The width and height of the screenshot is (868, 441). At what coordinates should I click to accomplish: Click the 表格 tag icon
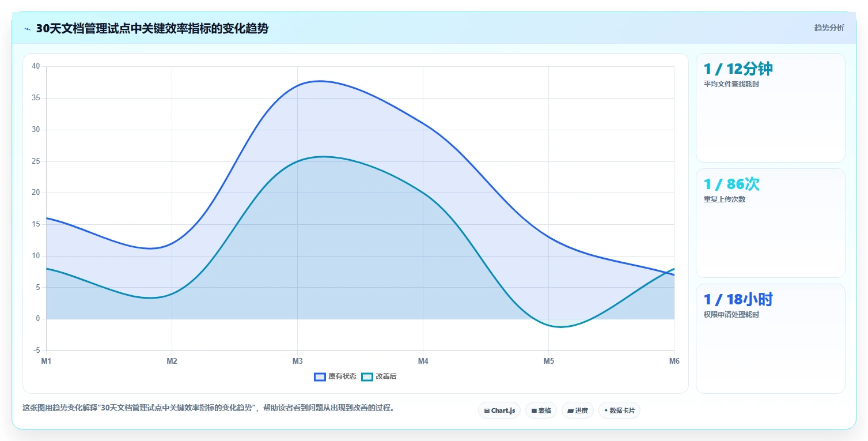pos(534,411)
